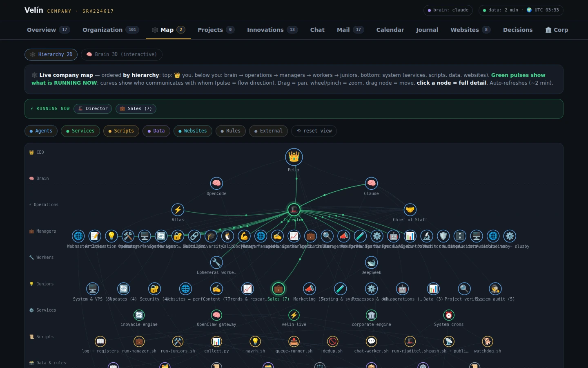Viewport: 588px width, 368px height.
Task: Select the flexed bicep manager node
Action: [244, 236]
